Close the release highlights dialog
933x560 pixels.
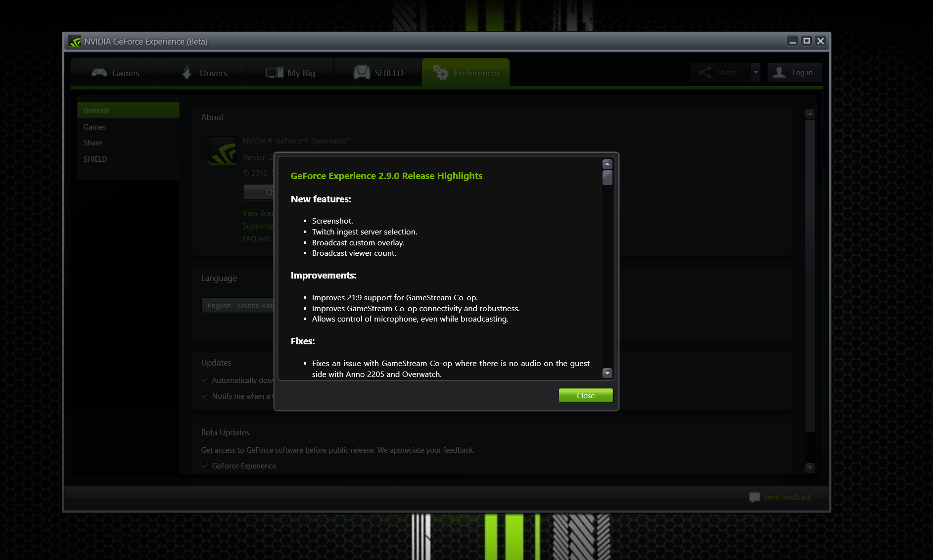(586, 395)
